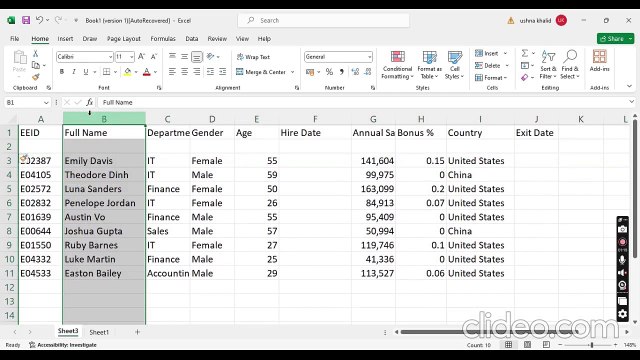
Task: Open Cell Styles gallery
Action: click(x=454, y=65)
